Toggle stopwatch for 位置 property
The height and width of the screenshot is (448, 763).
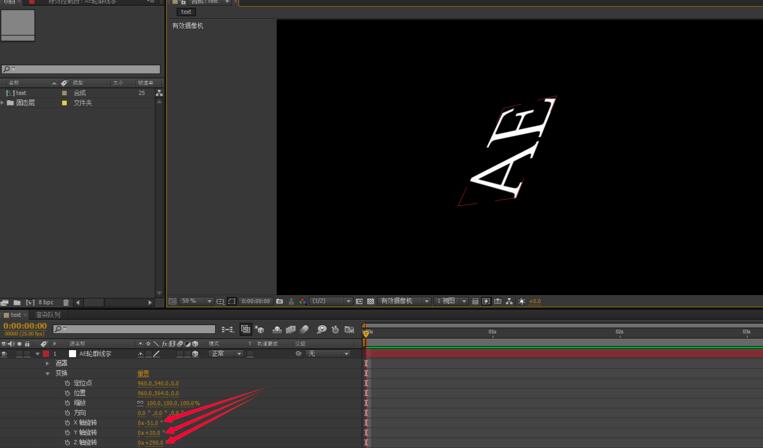[67, 393]
